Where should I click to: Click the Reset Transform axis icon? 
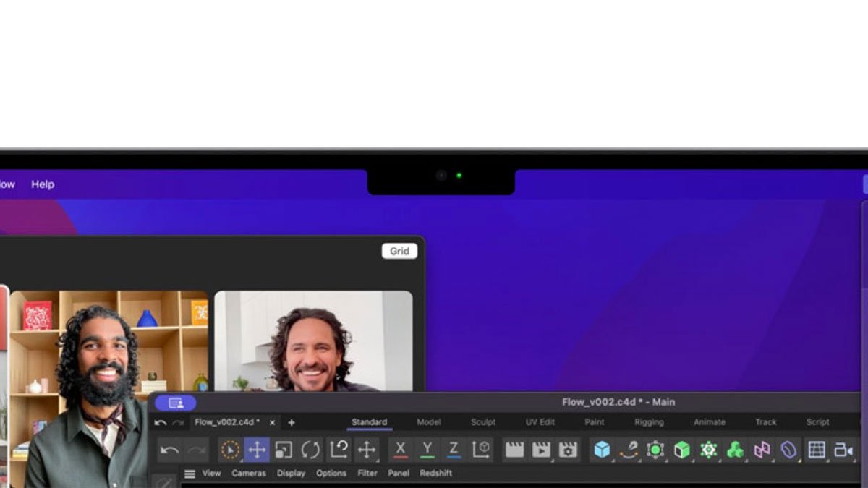(x=339, y=450)
